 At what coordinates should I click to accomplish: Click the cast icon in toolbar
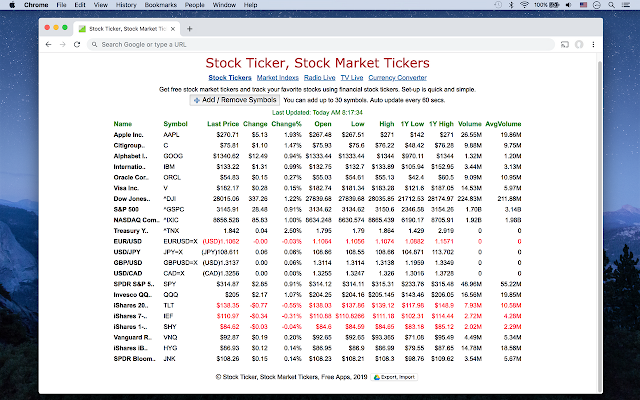click(x=565, y=44)
